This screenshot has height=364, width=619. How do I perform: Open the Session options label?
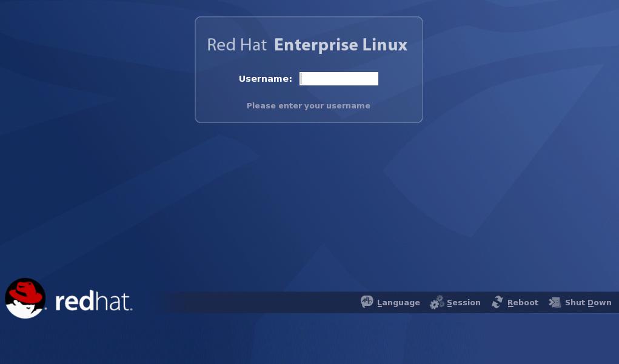coord(463,302)
